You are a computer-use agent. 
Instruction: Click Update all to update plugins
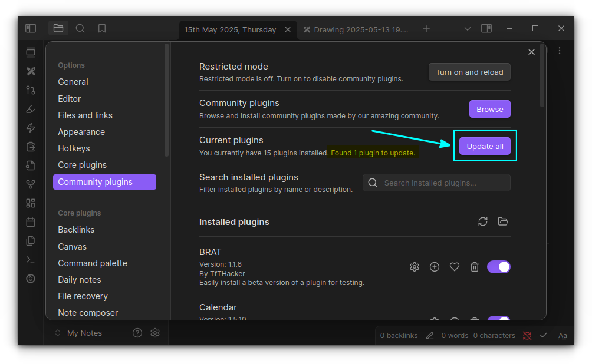coord(485,146)
